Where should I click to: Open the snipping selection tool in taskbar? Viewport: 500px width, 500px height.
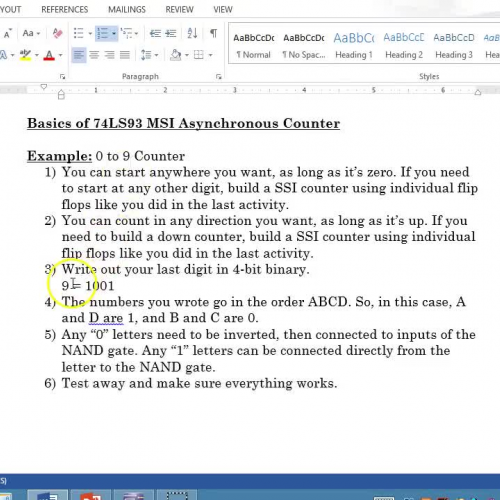pos(177,495)
